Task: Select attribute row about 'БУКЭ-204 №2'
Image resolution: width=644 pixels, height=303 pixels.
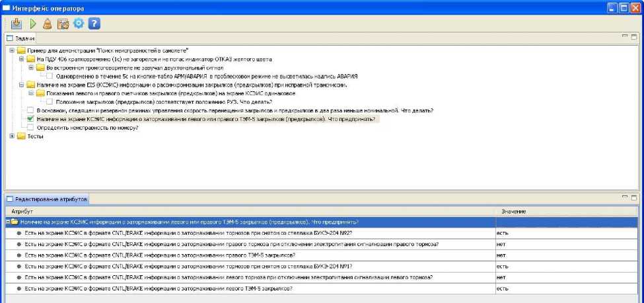Action: click(x=250, y=233)
